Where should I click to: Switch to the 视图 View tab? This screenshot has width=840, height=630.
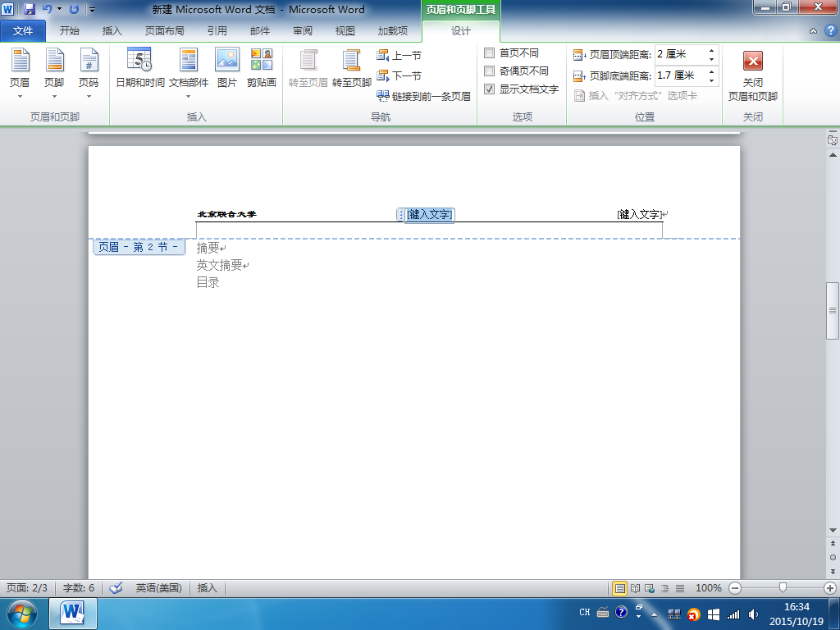pos(345,31)
